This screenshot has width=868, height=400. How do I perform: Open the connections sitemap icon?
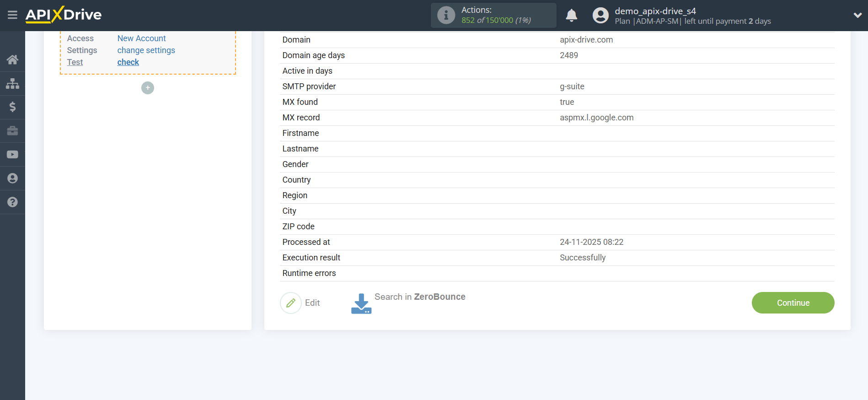(12, 83)
